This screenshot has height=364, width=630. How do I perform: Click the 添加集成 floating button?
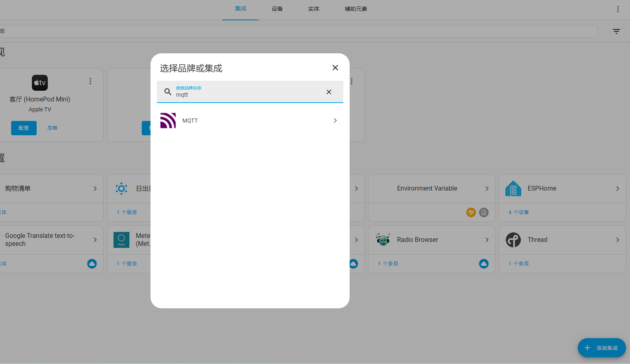point(601,348)
